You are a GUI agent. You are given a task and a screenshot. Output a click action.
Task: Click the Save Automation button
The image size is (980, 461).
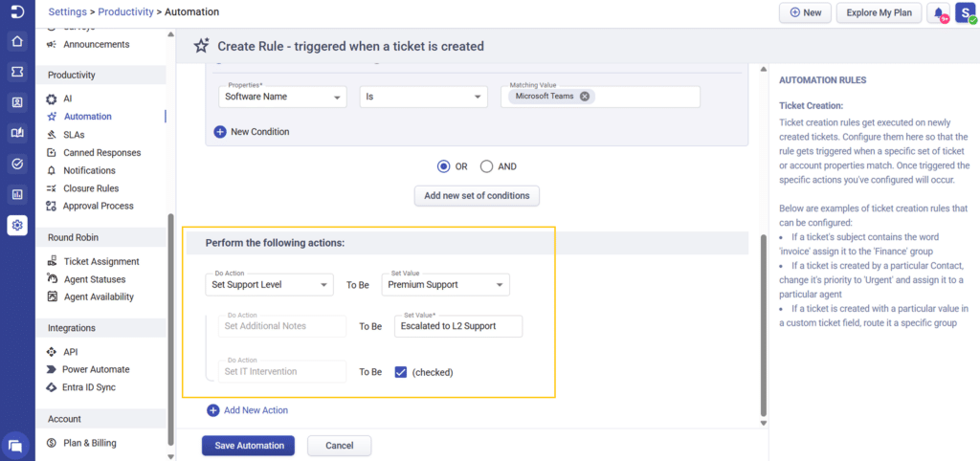click(x=249, y=446)
